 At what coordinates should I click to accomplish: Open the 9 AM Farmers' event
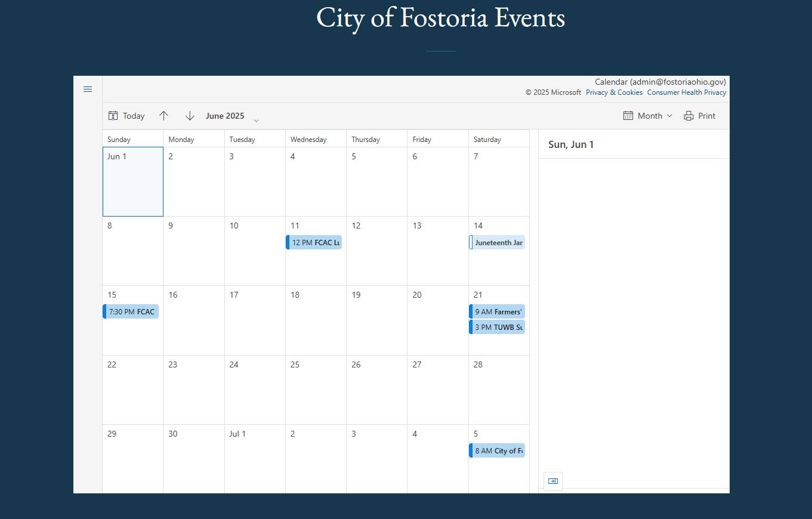pyautogui.click(x=497, y=311)
